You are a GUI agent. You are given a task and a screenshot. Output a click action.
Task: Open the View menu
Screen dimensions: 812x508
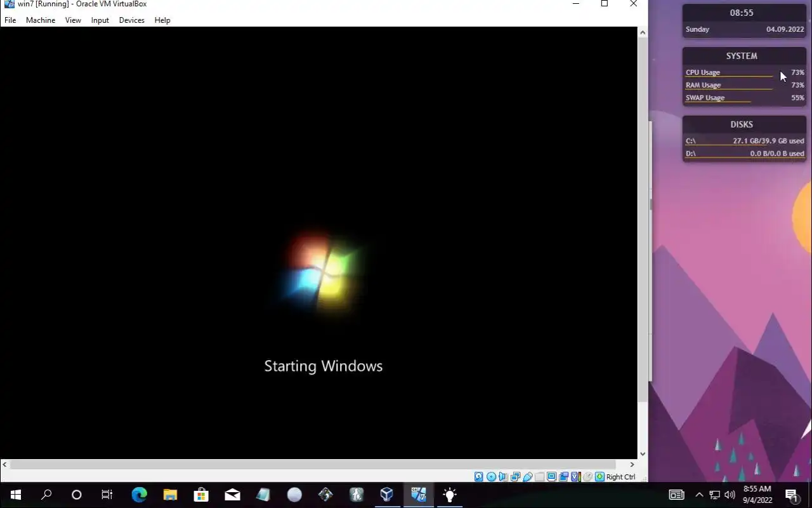73,20
